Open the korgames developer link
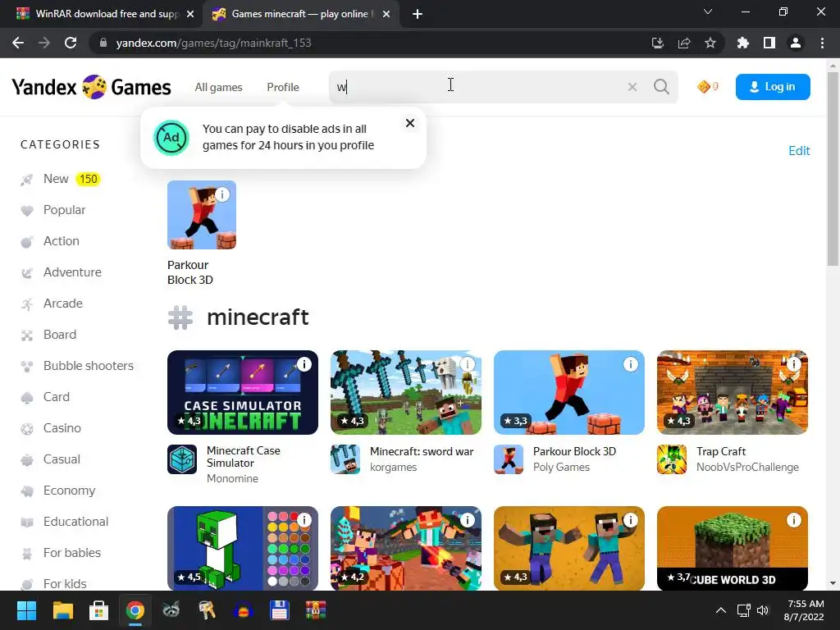This screenshot has height=630, width=840. point(393,467)
